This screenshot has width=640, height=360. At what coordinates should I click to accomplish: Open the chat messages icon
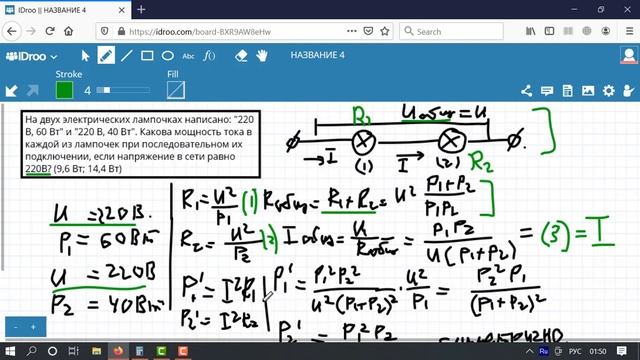pyautogui.click(x=547, y=91)
